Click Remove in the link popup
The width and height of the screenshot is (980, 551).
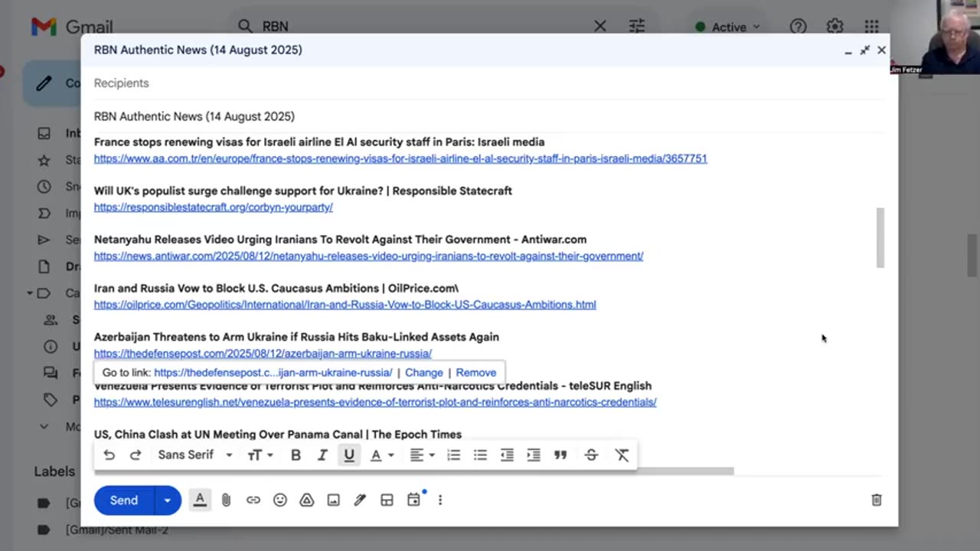point(476,373)
